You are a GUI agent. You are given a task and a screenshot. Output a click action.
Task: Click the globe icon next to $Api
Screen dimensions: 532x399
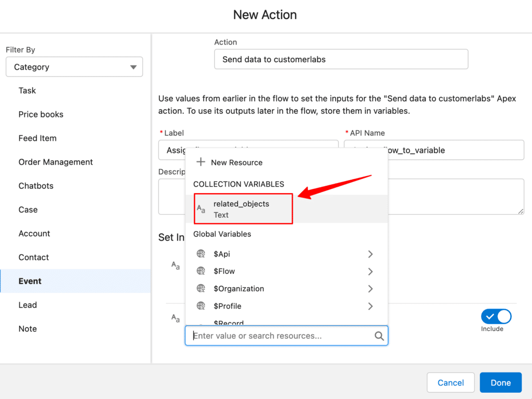coord(201,254)
